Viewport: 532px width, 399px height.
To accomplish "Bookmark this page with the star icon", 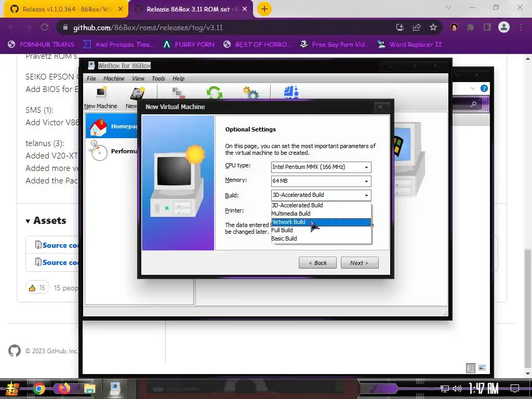I will (433, 28).
